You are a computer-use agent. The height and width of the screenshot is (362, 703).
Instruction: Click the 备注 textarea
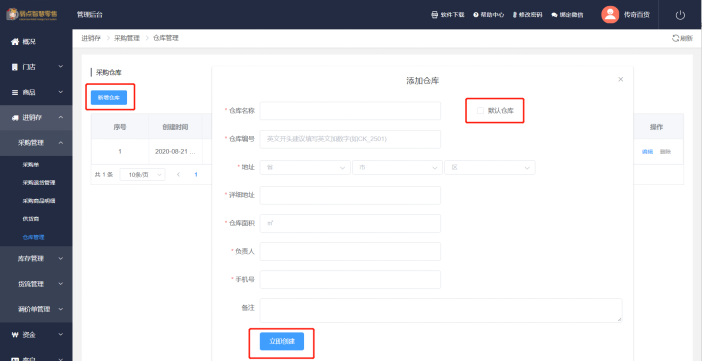441,310
